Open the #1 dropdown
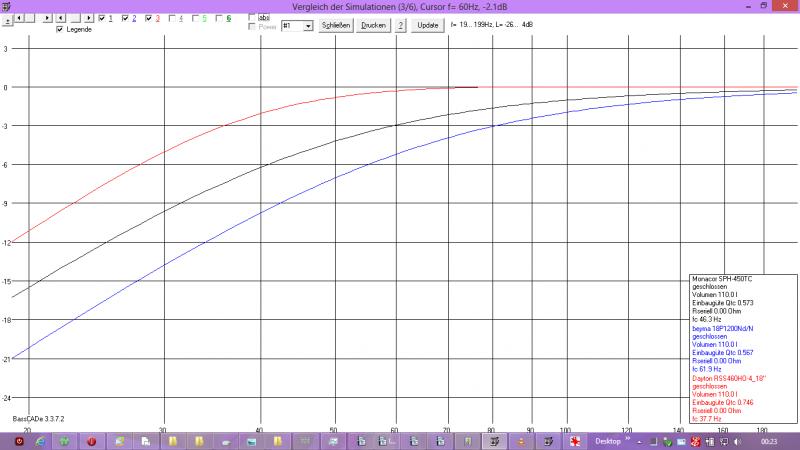This screenshot has height=450, width=800. tap(308, 26)
